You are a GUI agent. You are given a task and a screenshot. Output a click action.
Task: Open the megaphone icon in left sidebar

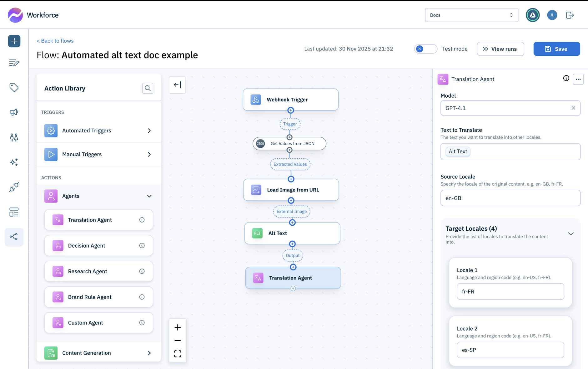[14, 112]
